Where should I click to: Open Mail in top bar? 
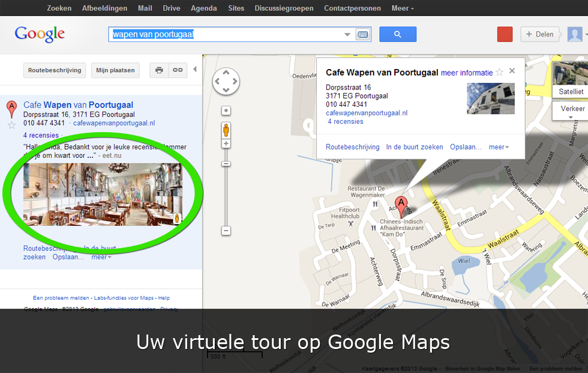point(145,8)
